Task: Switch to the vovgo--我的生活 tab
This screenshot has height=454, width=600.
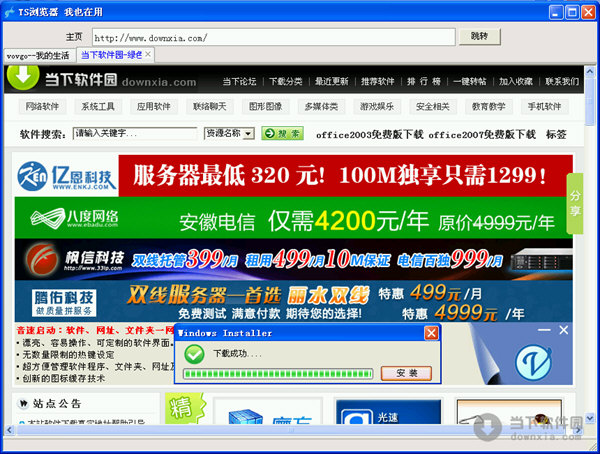Action: [38, 56]
